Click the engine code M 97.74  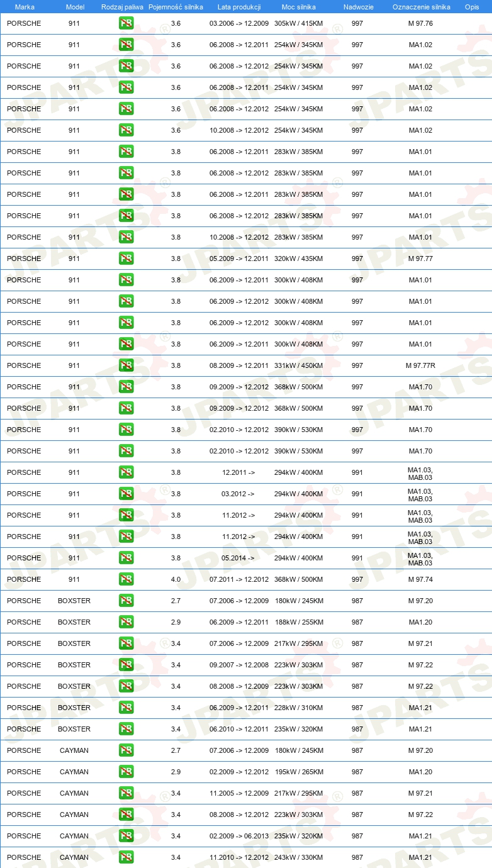coord(420,579)
